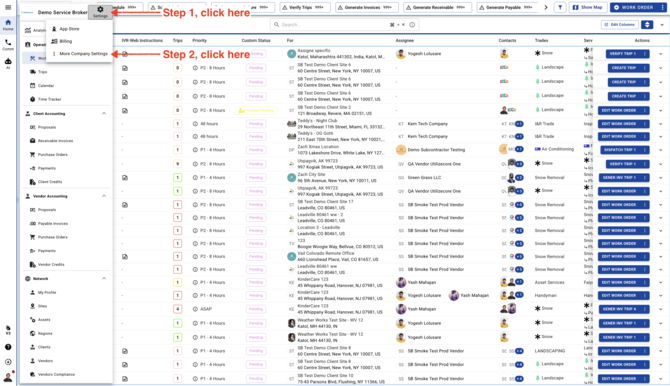The height and width of the screenshot is (386, 670).
Task: Click the V3 version icon in left rail
Action: coord(8,330)
